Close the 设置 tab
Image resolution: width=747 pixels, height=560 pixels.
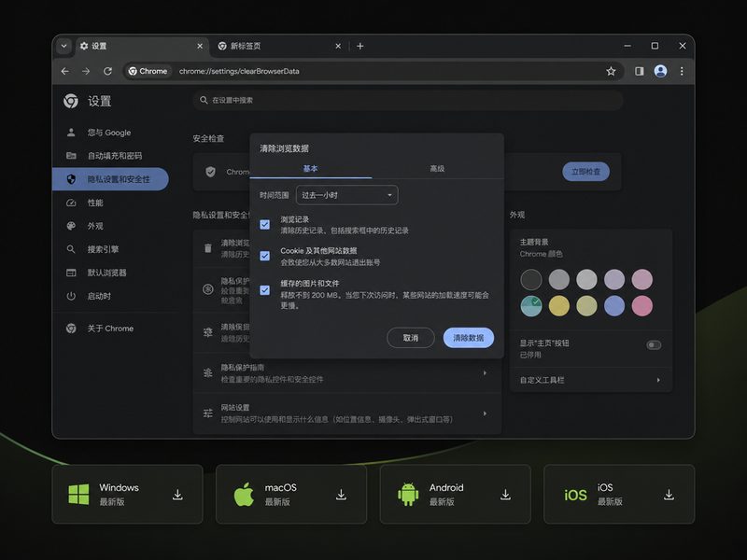tap(200, 46)
